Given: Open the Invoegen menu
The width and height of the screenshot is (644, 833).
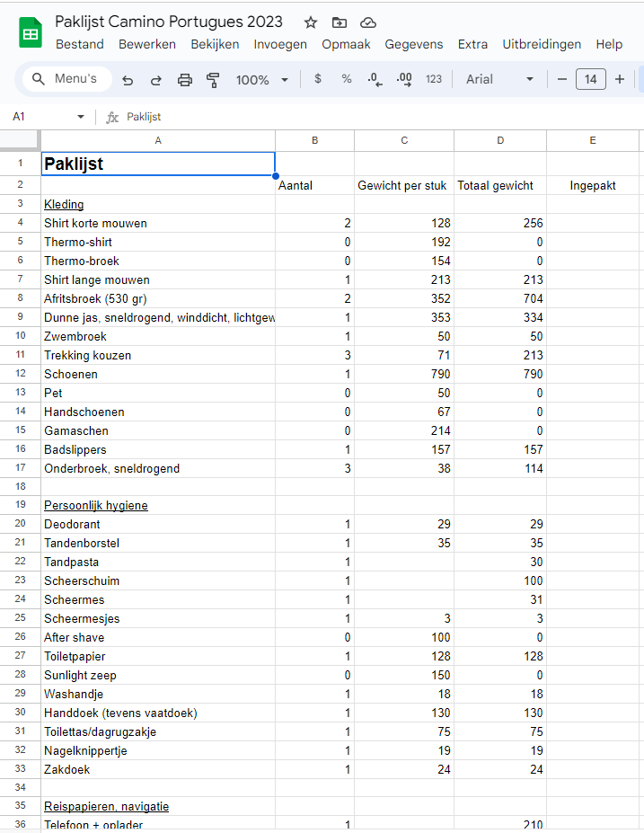Looking at the screenshot, I should (280, 44).
